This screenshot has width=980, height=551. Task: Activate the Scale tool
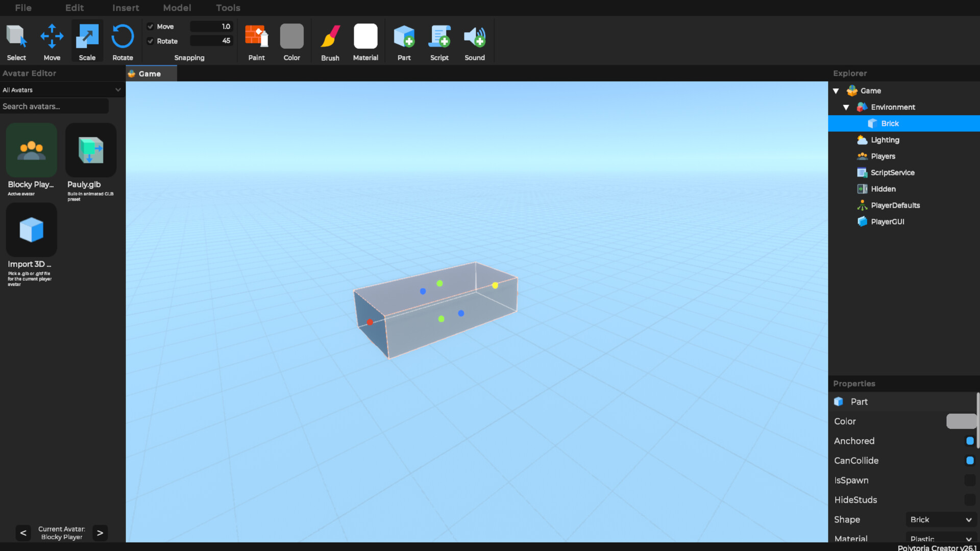coord(87,37)
